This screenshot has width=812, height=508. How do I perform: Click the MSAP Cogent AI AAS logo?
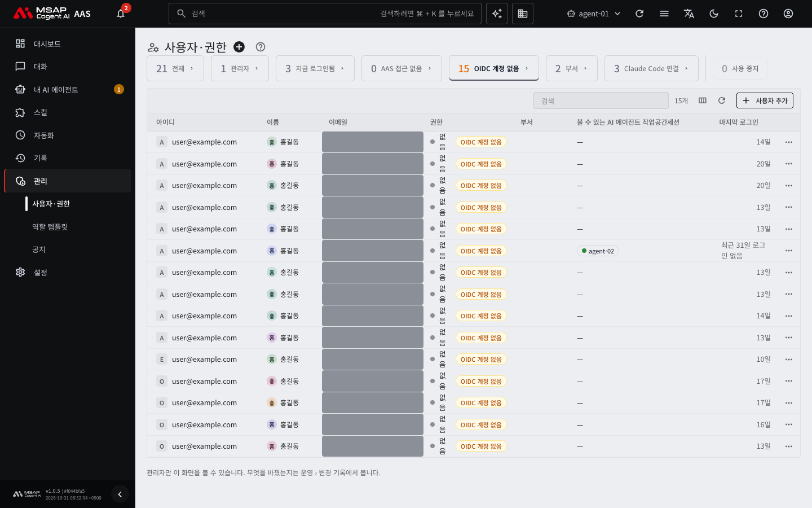click(x=52, y=14)
